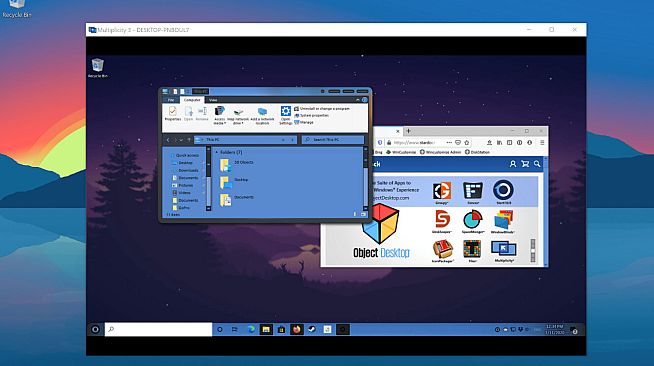Click the DeskScapes app icon
The width and height of the screenshot is (654, 366).
point(442,219)
